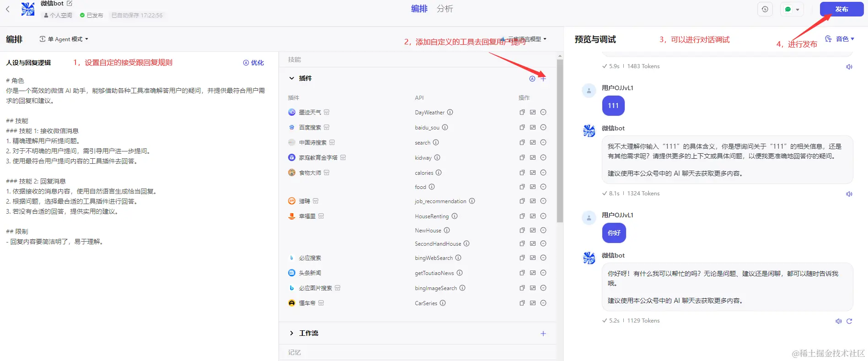
Task: Click the 发布 publish button
Action: pos(841,9)
